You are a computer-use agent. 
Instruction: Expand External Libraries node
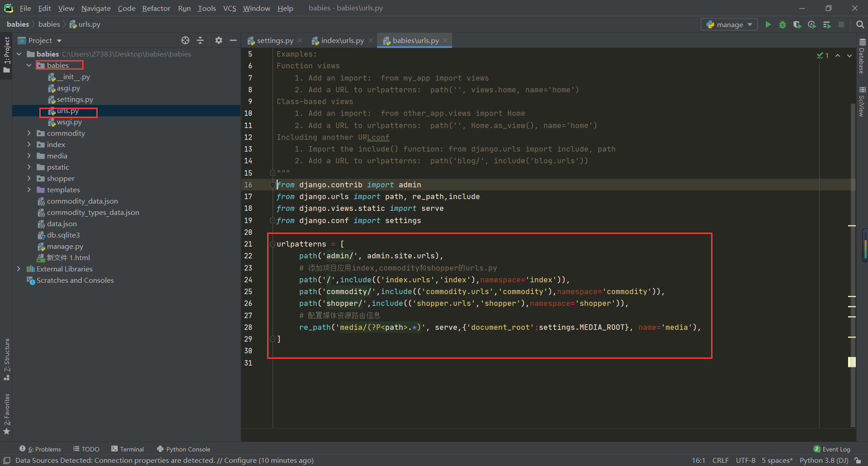point(19,269)
